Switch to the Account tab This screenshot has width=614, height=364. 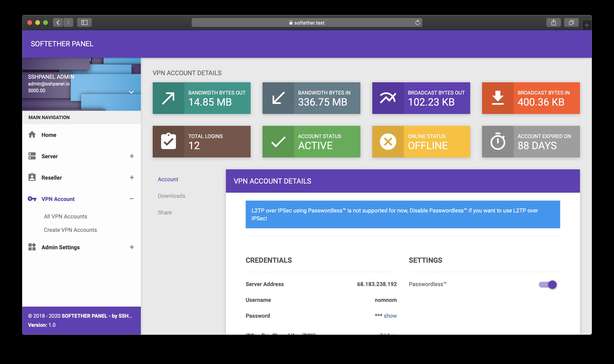168,179
